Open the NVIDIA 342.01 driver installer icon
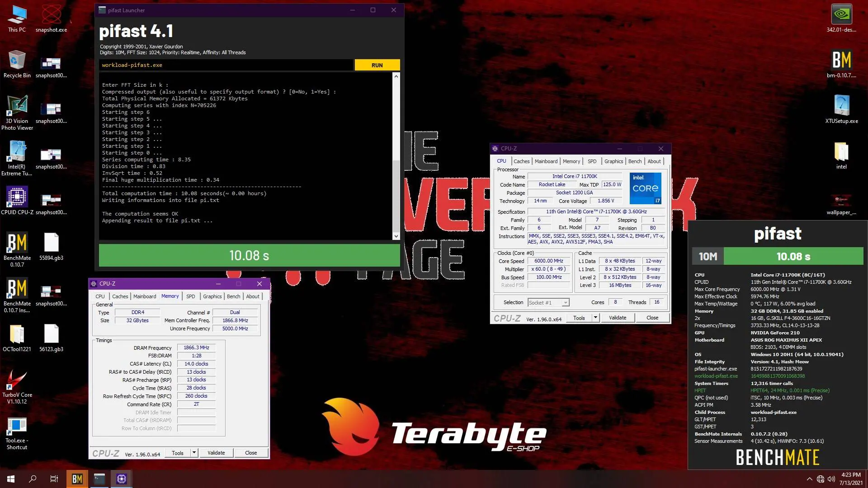Image resolution: width=868 pixels, height=488 pixels. point(841,19)
